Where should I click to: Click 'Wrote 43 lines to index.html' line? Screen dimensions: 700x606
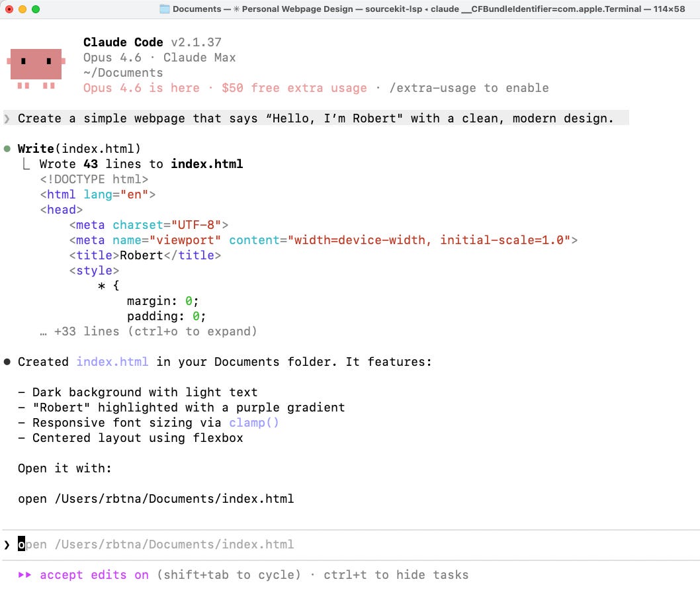point(141,164)
